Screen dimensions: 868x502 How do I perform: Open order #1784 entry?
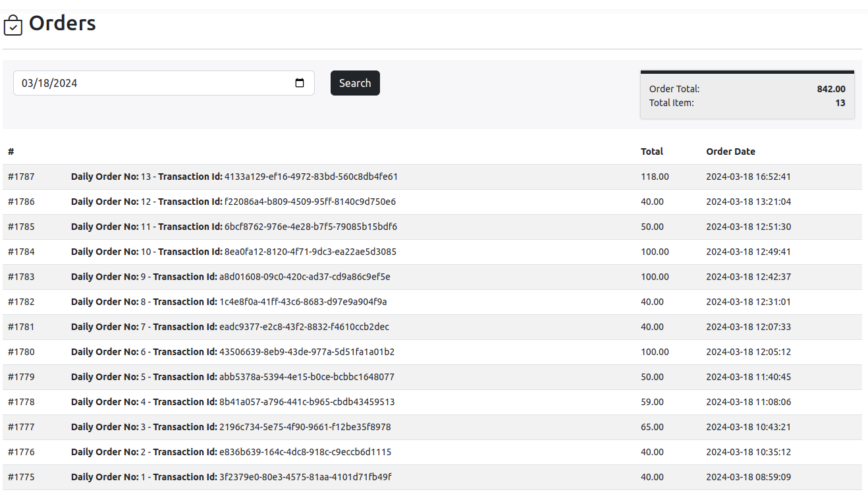(x=21, y=252)
